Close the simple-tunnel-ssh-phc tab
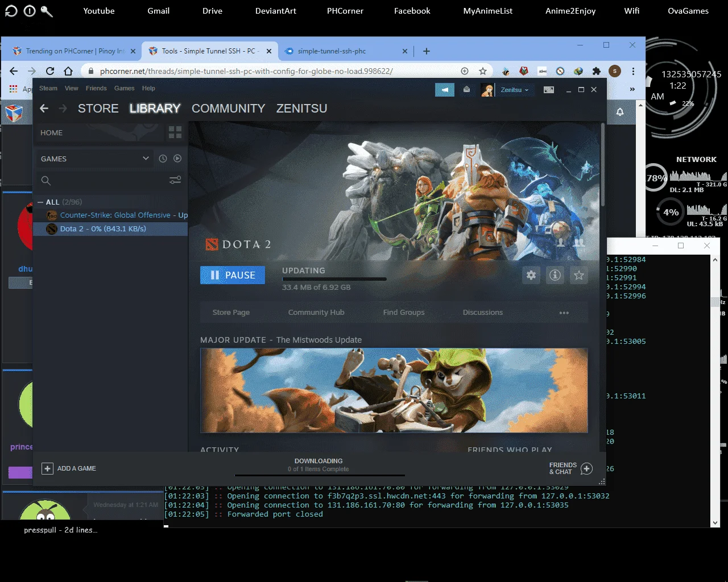The height and width of the screenshot is (582, 728). [x=405, y=51]
